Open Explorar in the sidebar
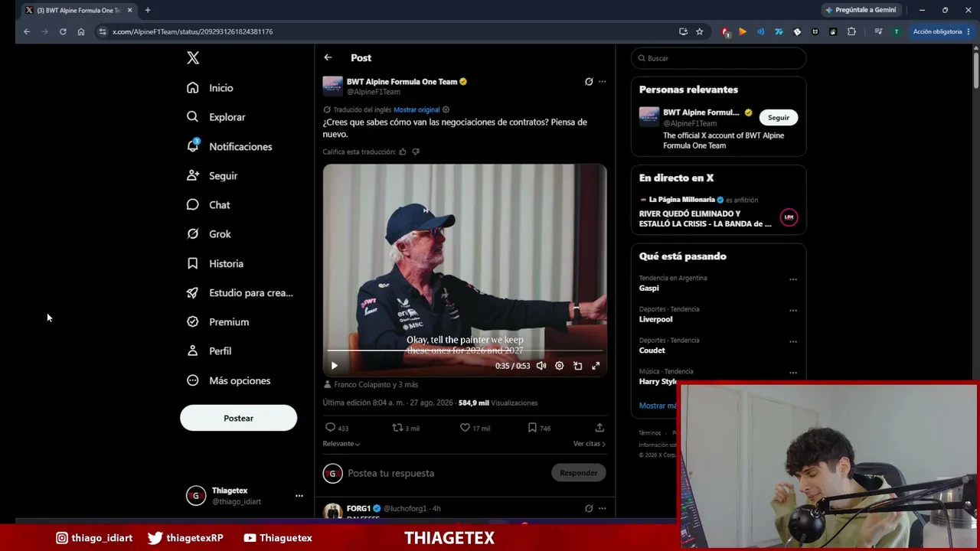The image size is (980, 551). tap(216, 117)
